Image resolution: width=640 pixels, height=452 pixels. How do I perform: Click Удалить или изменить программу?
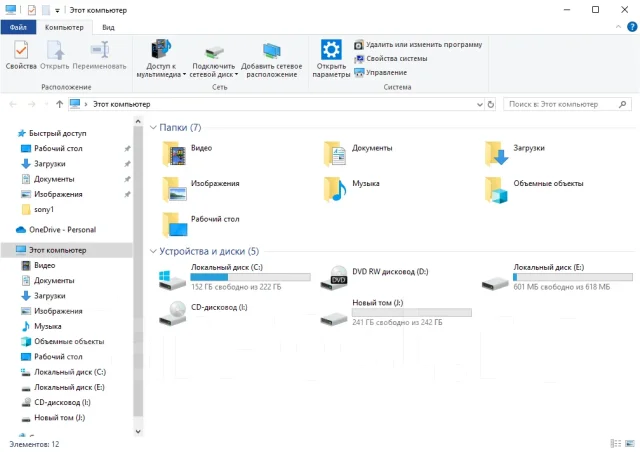pos(418,45)
